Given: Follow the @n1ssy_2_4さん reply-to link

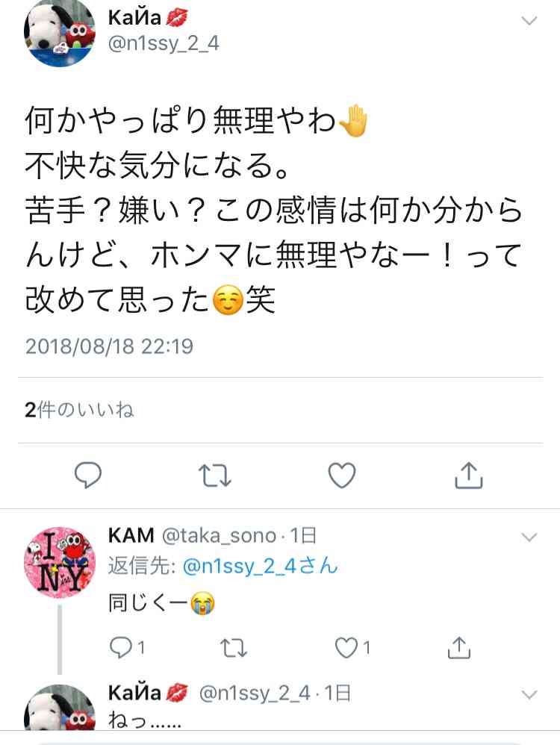Looking at the screenshot, I should pos(260,567).
